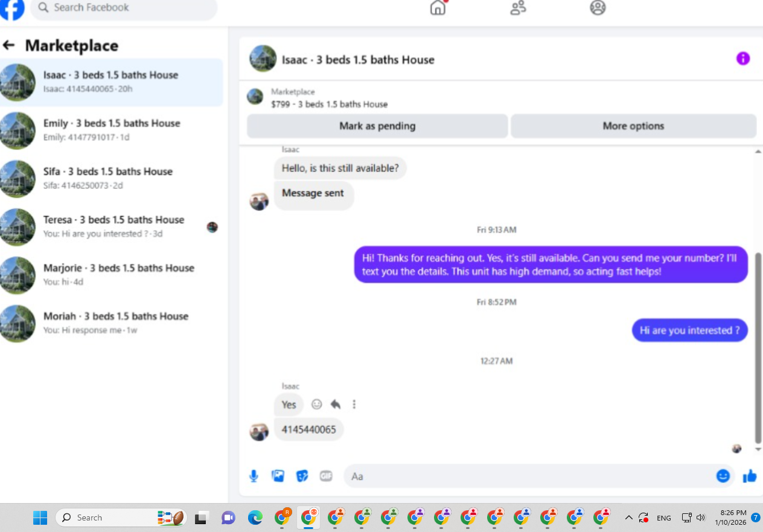Open the volume speaker tray icon
This screenshot has height=532, width=763.
point(701,518)
